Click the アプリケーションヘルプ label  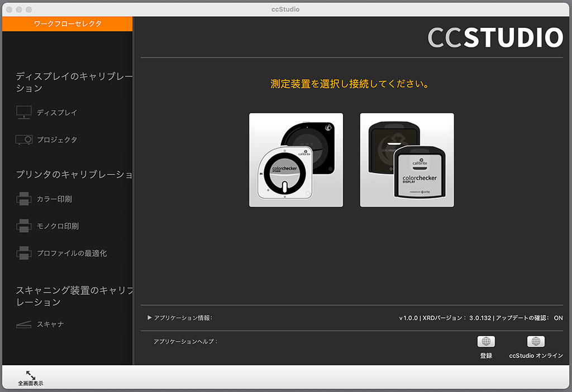click(x=185, y=341)
